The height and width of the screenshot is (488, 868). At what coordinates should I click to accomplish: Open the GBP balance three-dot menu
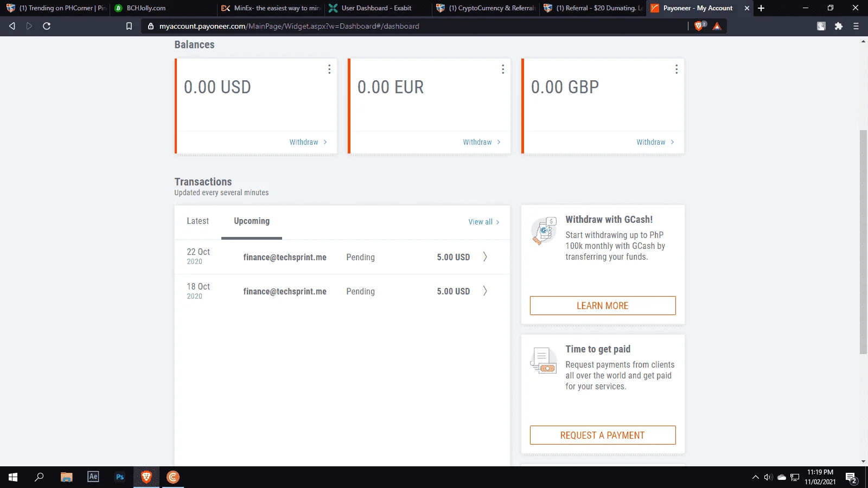pos(676,69)
